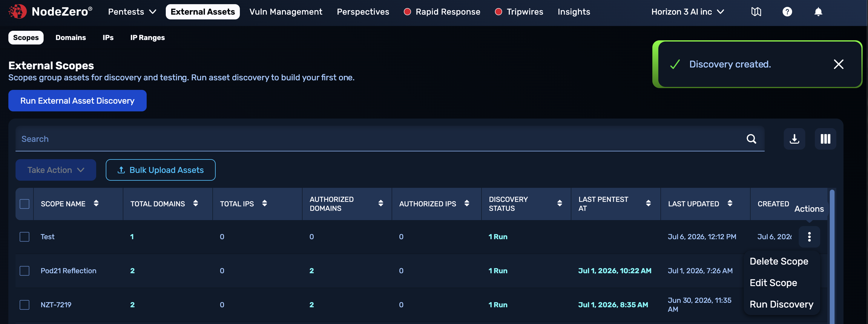Open Insights section
Viewport: 868px width, 324px height.
click(x=574, y=12)
